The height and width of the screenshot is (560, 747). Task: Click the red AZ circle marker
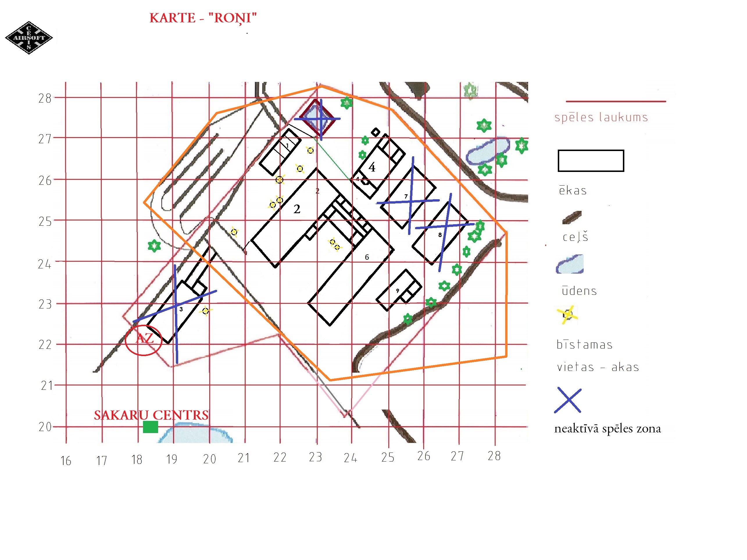[144, 340]
